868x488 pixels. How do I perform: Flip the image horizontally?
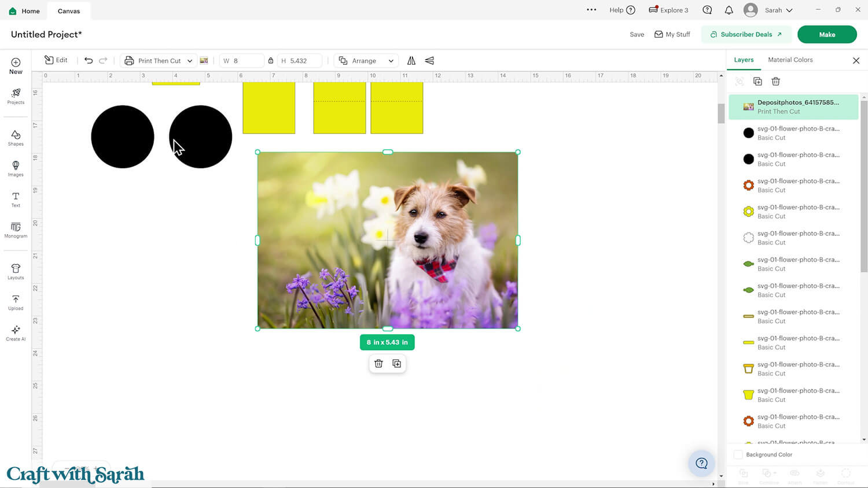411,61
